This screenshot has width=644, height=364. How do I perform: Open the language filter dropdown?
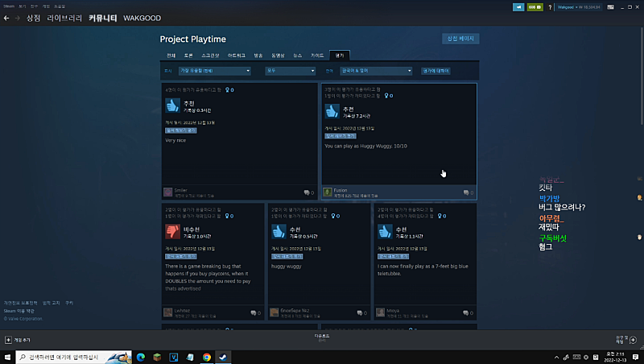[x=376, y=71]
